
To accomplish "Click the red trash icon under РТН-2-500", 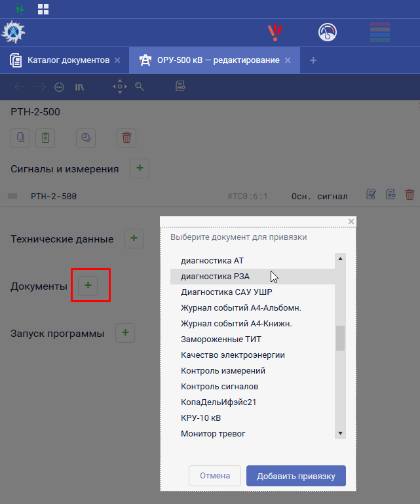I will [x=126, y=138].
